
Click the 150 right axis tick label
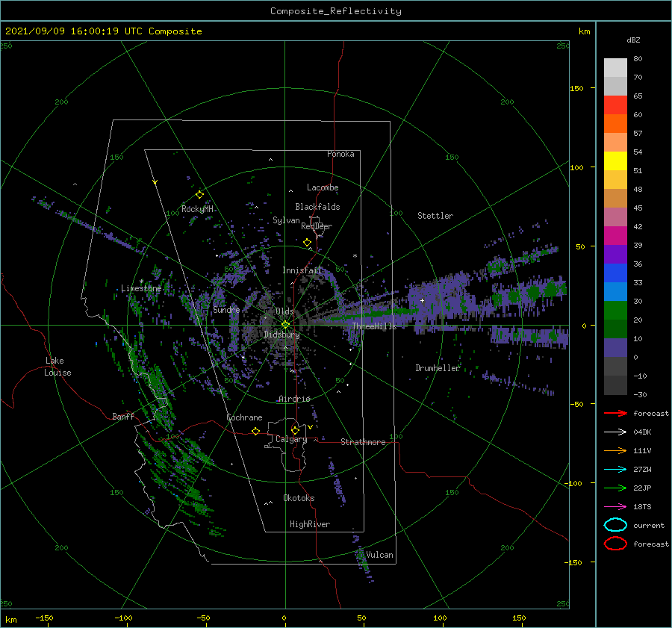tap(576, 88)
